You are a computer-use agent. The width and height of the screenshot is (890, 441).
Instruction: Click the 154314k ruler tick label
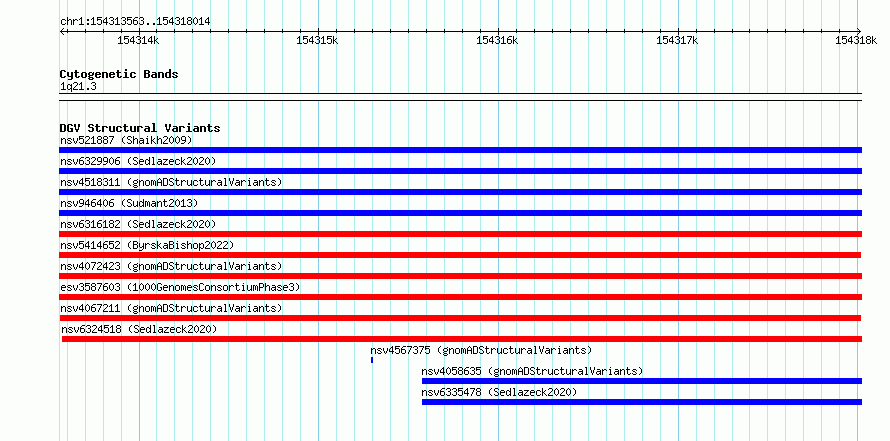(x=138, y=40)
